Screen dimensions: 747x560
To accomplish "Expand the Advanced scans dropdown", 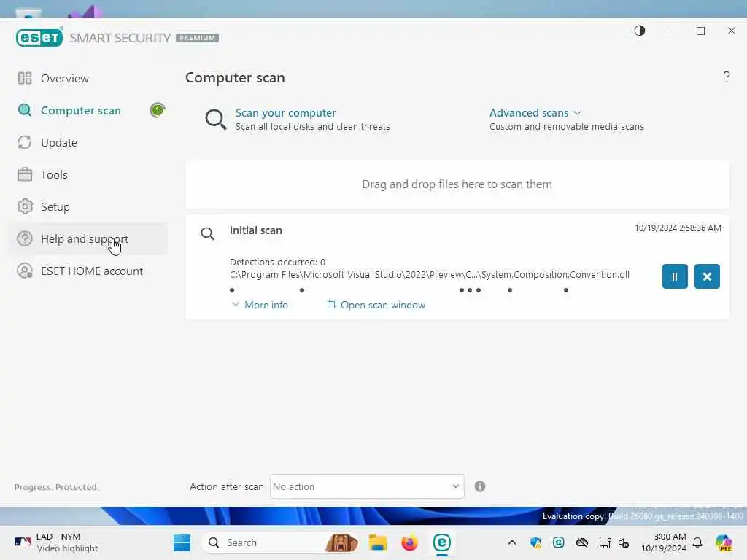I will (535, 113).
